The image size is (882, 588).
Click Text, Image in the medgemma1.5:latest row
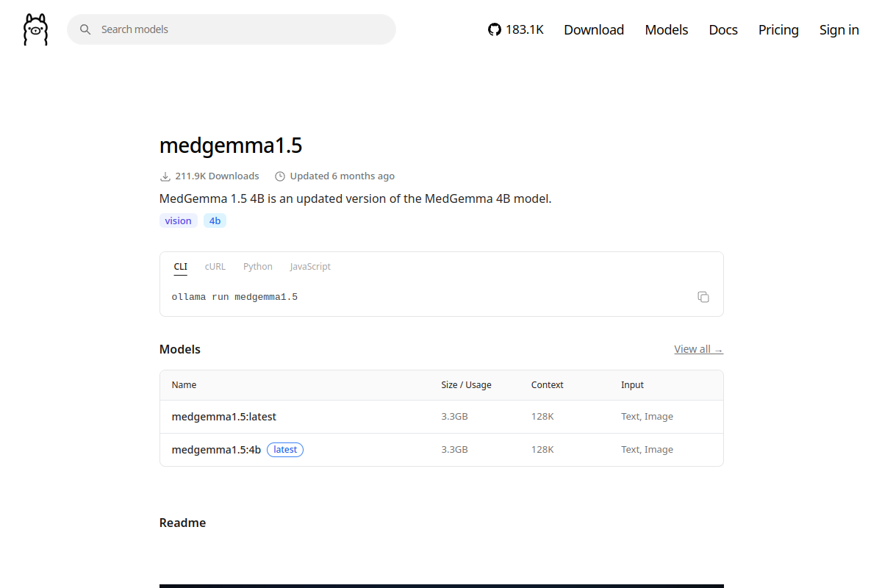tap(647, 417)
